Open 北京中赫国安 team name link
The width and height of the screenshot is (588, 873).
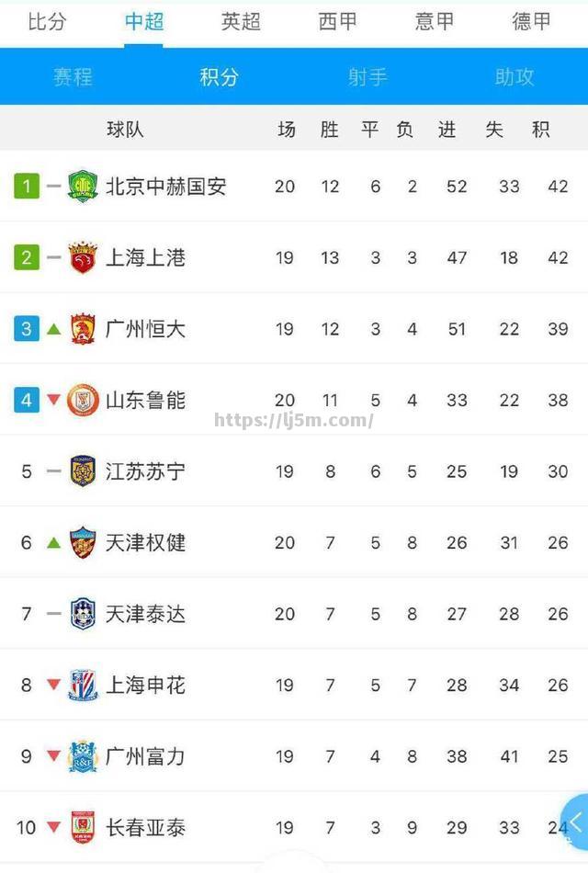point(166,186)
